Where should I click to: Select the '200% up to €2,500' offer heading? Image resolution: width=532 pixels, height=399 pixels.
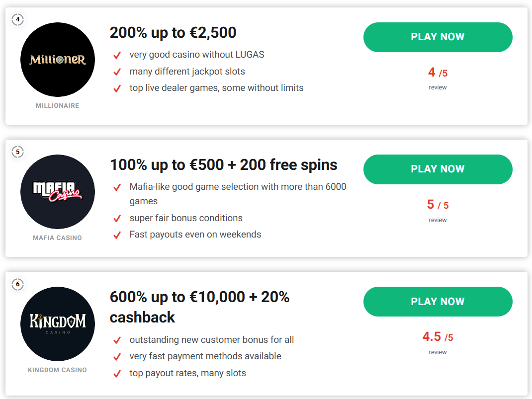pos(173,33)
